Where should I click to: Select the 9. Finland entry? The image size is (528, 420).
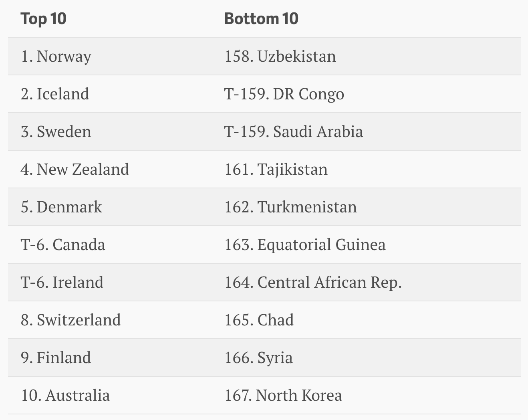click(56, 358)
